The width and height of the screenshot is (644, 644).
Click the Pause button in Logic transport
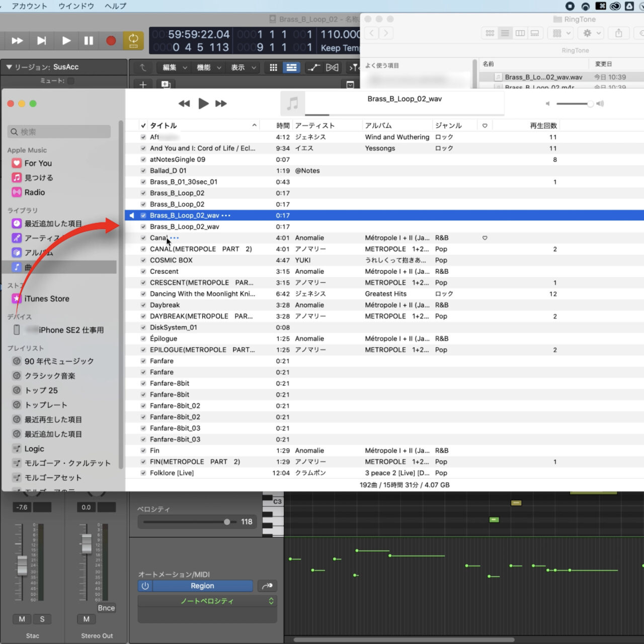[89, 41]
